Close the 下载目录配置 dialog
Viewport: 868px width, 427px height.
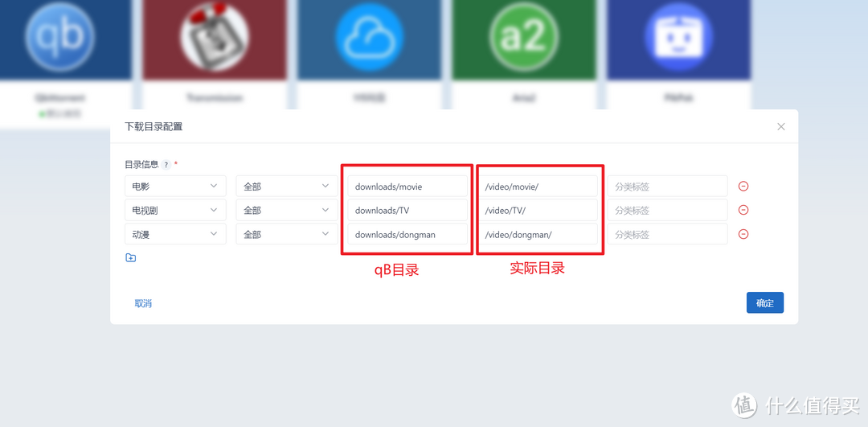(781, 126)
